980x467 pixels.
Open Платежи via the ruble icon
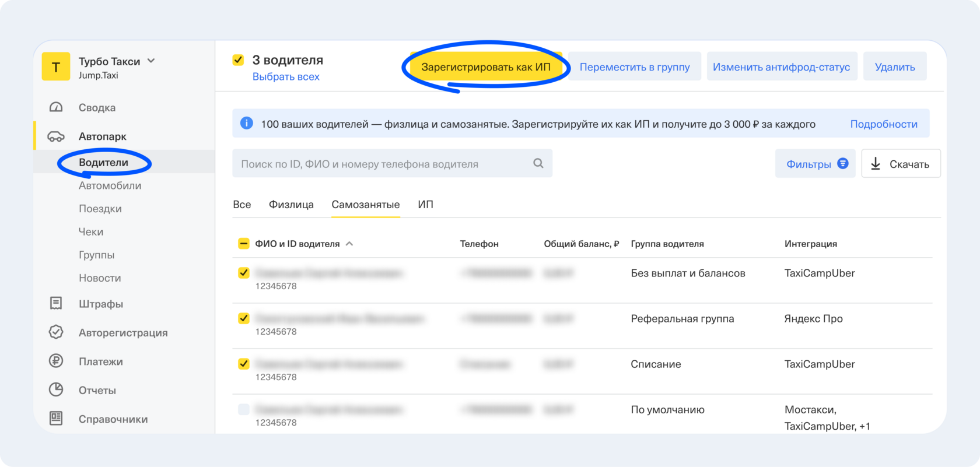tap(56, 361)
